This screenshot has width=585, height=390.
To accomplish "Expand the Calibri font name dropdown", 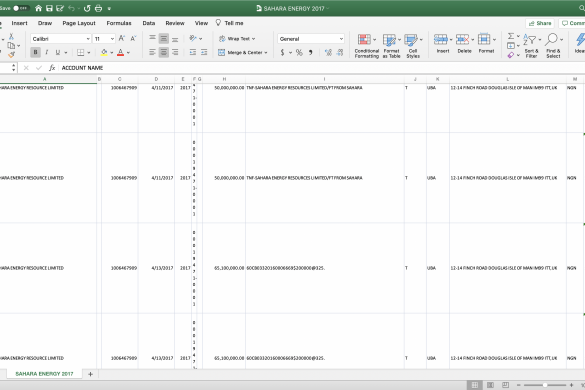I will tap(88, 39).
